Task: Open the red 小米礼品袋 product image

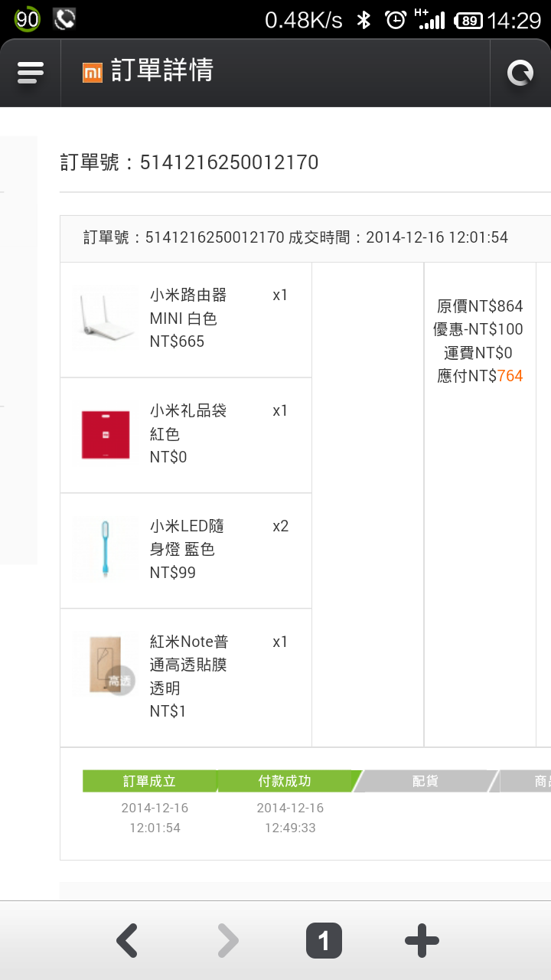Action: [x=106, y=434]
